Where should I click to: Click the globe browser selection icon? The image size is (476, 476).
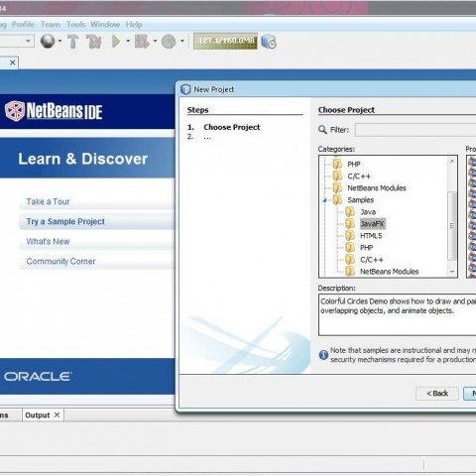pos(48,42)
